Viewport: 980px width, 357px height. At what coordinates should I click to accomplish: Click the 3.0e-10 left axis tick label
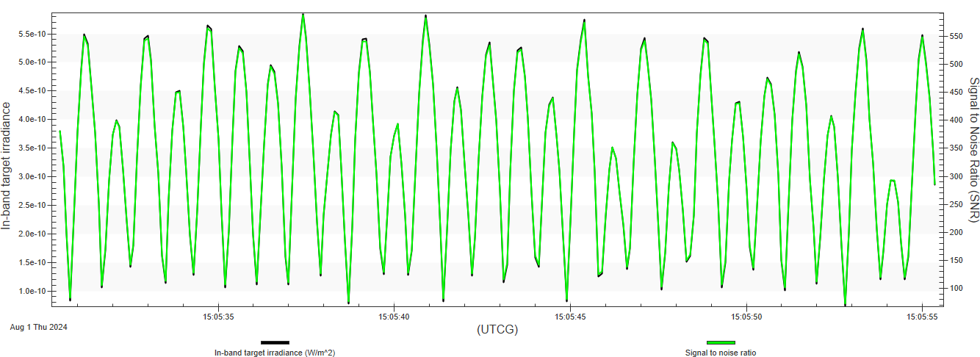click(33, 176)
